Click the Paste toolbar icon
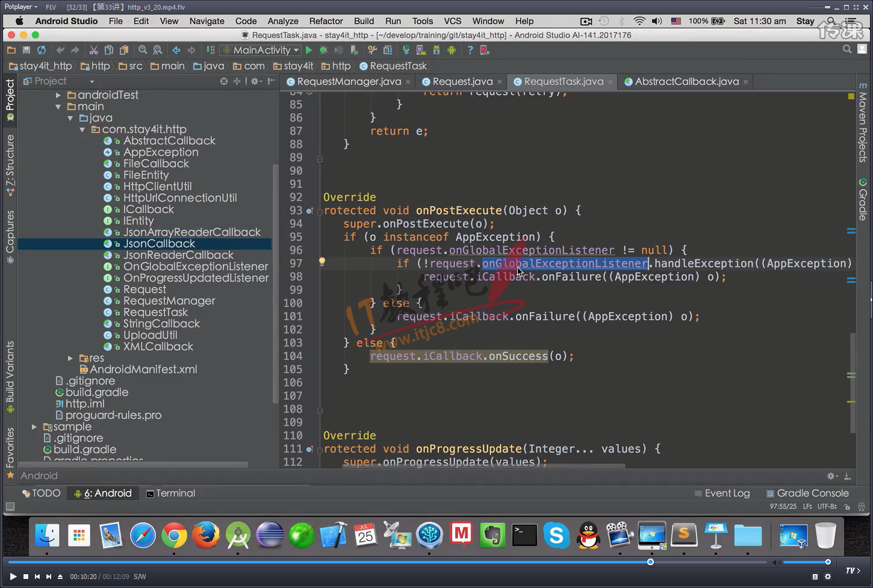Image resolution: width=873 pixels, height=588 pixels. coord(124,51)
